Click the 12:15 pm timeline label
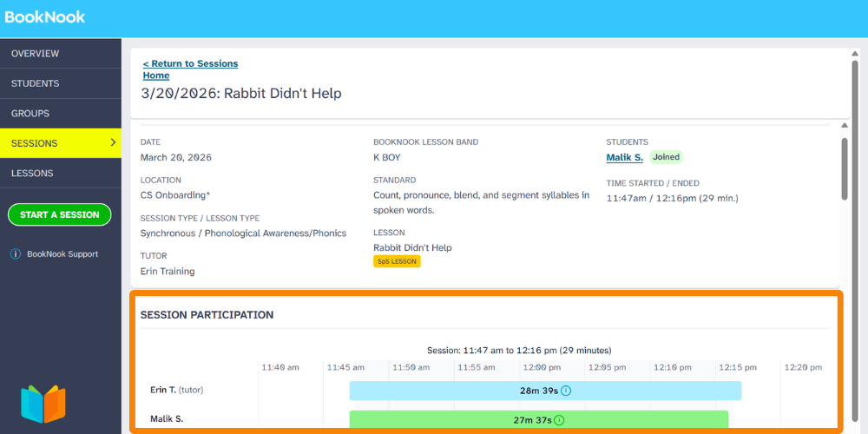The width and height of the screenshot is (868, 434). click(737, 367)
